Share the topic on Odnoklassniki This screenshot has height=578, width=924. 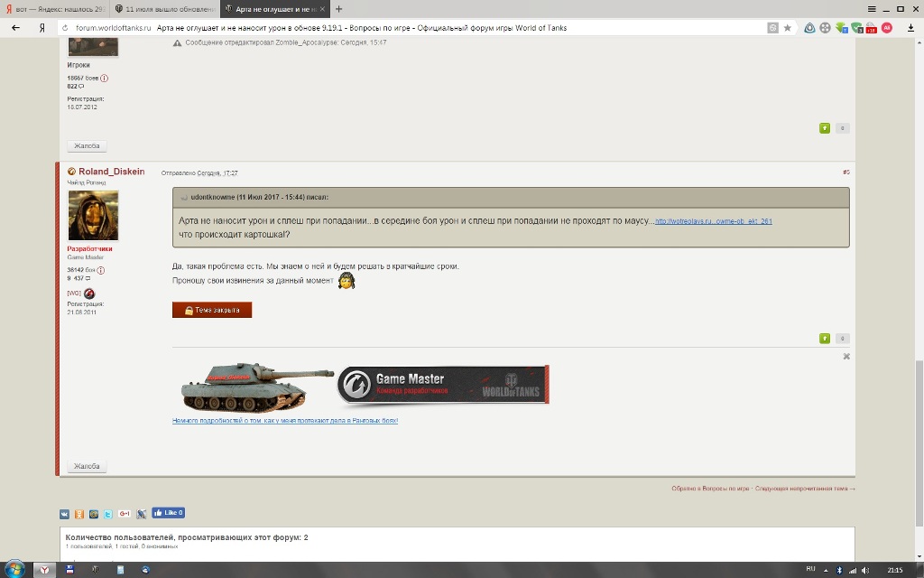click(79, 514)
